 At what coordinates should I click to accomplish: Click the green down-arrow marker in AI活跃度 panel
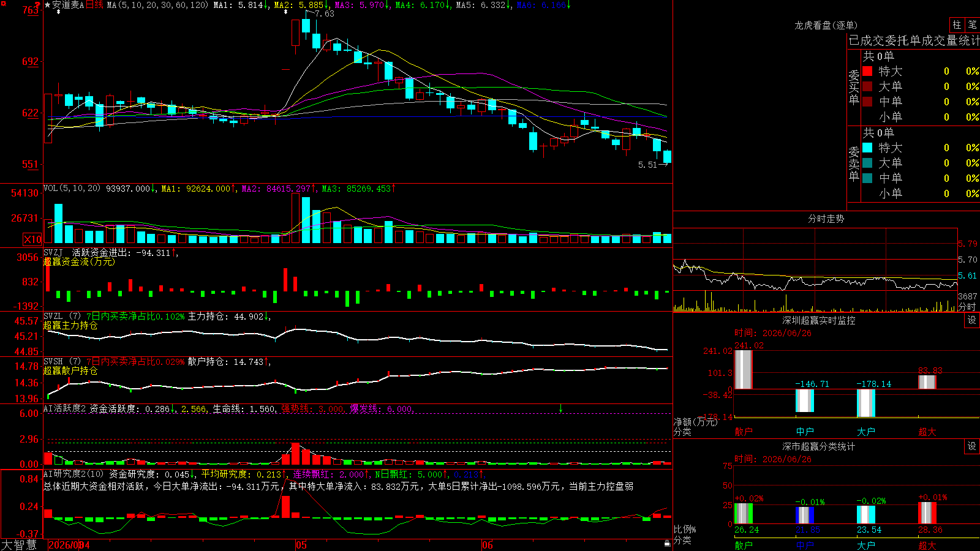(560, 408)
